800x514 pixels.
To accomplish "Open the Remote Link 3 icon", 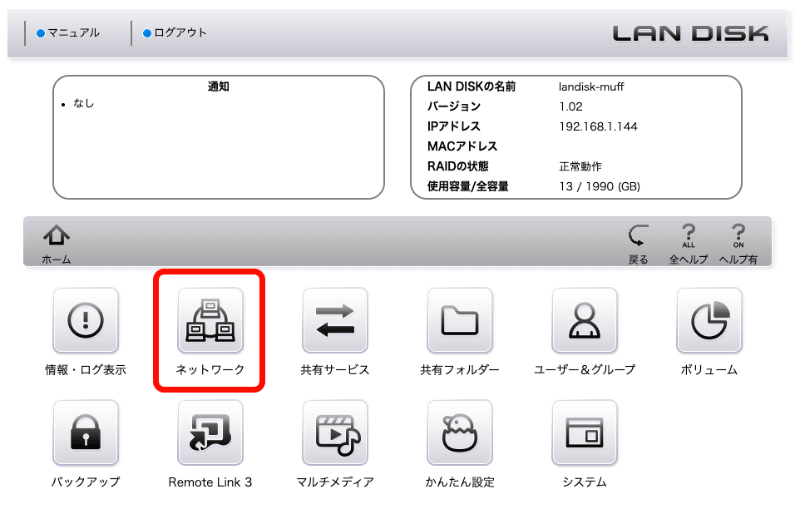I will coord(210,433).
